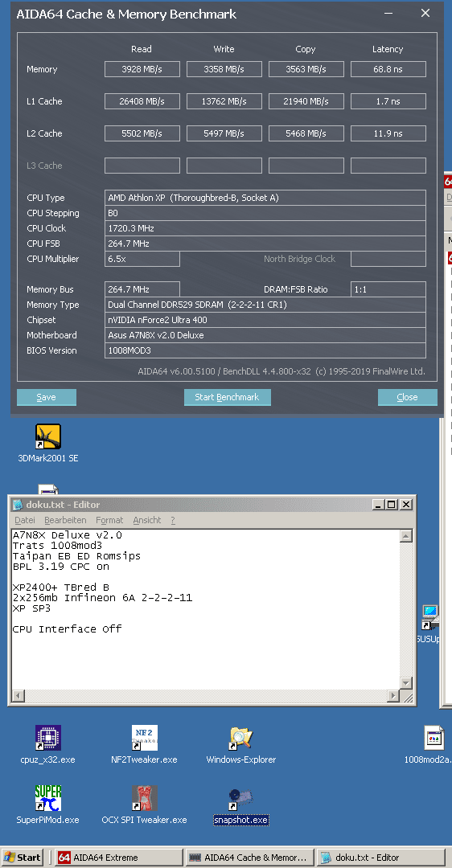Click the Memory Read value 3928 MB/s
This screenshot has width=452, height=868.
(x=142, y=69)
